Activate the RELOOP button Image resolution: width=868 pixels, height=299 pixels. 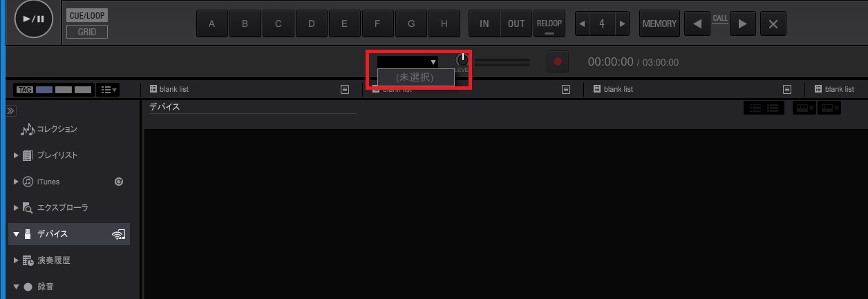pyautogui.click(x=549, y=23)
